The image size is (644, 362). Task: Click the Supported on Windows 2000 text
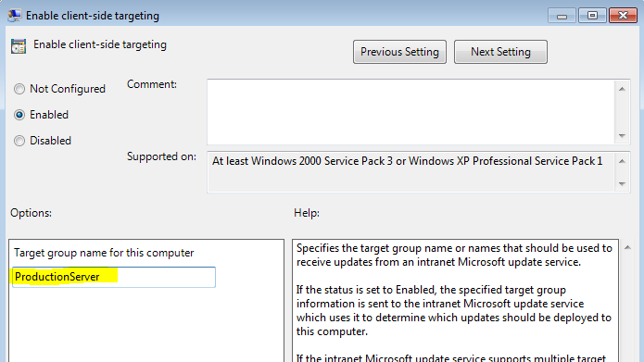coord(408,161)
